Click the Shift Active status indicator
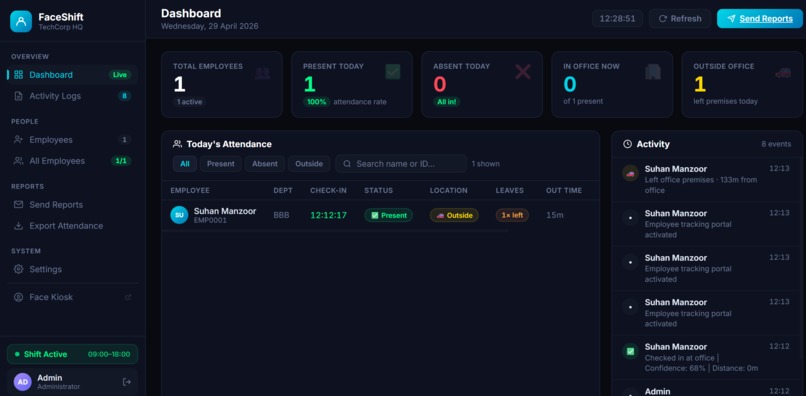806x396 pixels. point(72,354)
